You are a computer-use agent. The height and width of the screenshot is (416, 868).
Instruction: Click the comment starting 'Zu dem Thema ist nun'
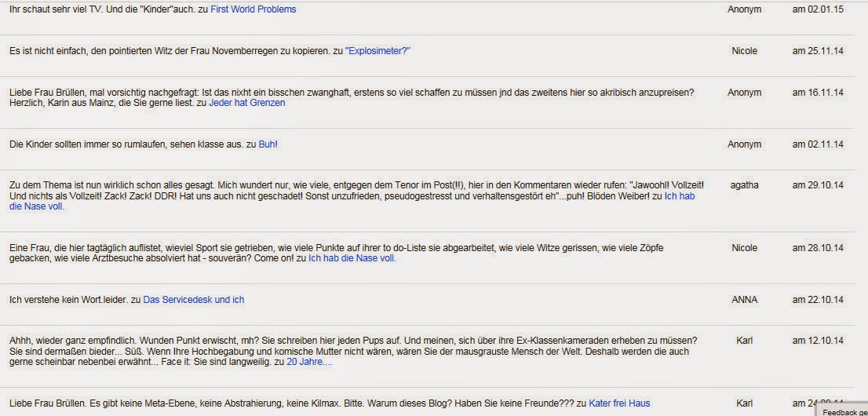pyautogui.click(x=356, y=196)
